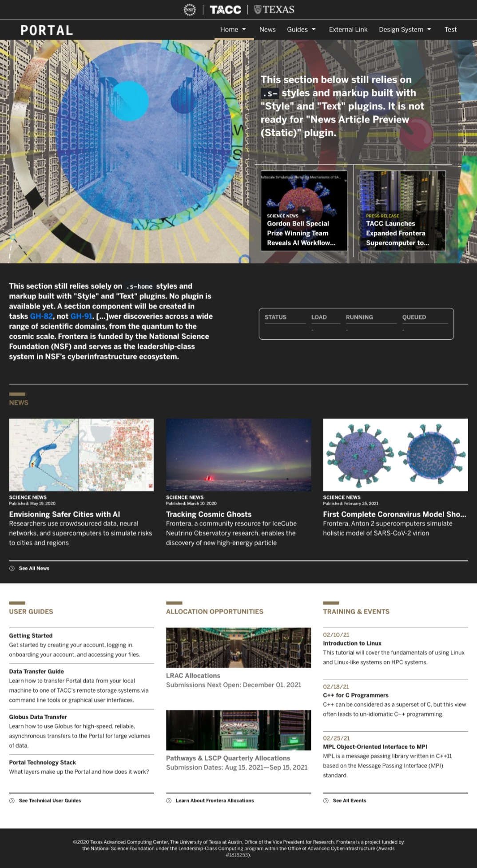The height and width of the screenshot is (868, 477).
Task: Read First Complete Coronavirus Model article
Action: pos(394,514)
